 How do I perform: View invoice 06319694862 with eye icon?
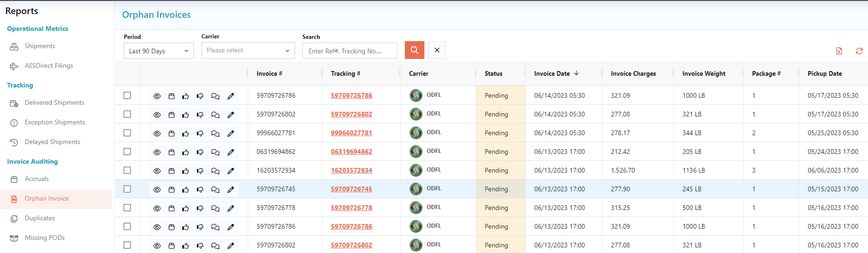[157, 152]
